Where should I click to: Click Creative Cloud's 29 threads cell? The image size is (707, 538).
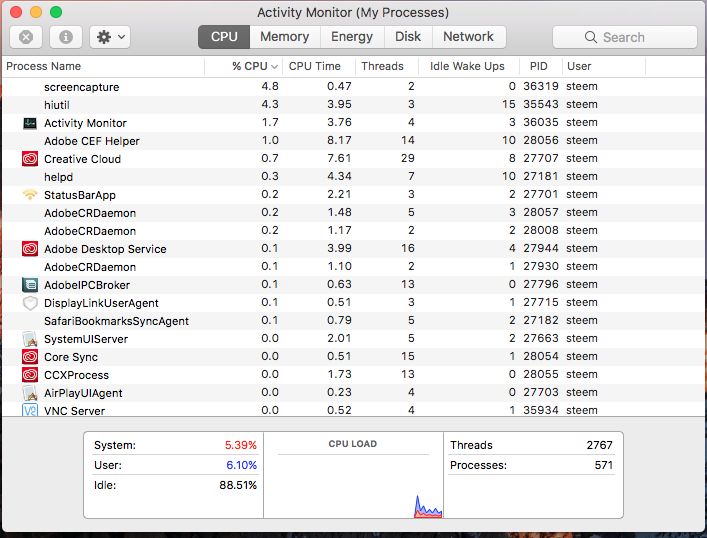[x=408, y=158]
